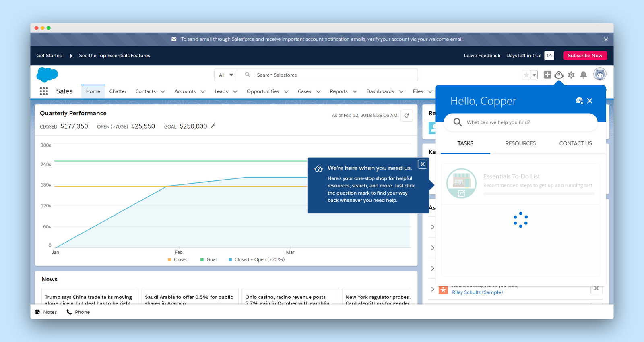Dismiss the email verification banner
Screen dimensions: 644x342
click(x=606, y=39)
